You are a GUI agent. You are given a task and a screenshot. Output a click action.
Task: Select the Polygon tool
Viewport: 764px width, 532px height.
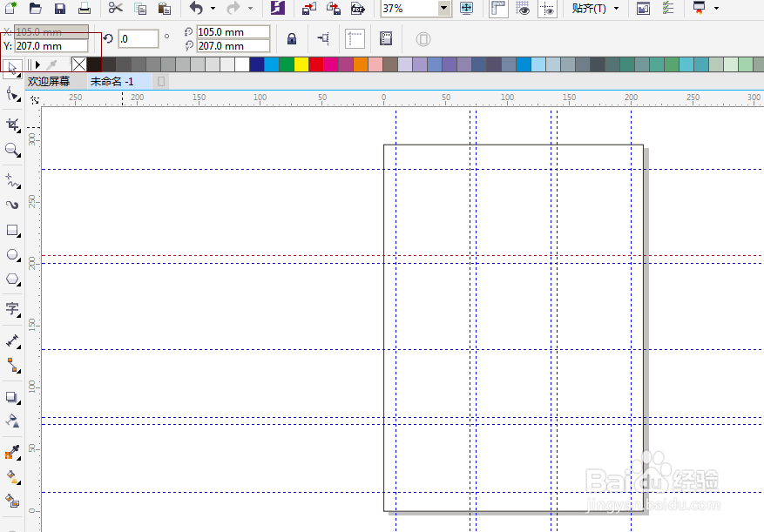pos(13,279)
